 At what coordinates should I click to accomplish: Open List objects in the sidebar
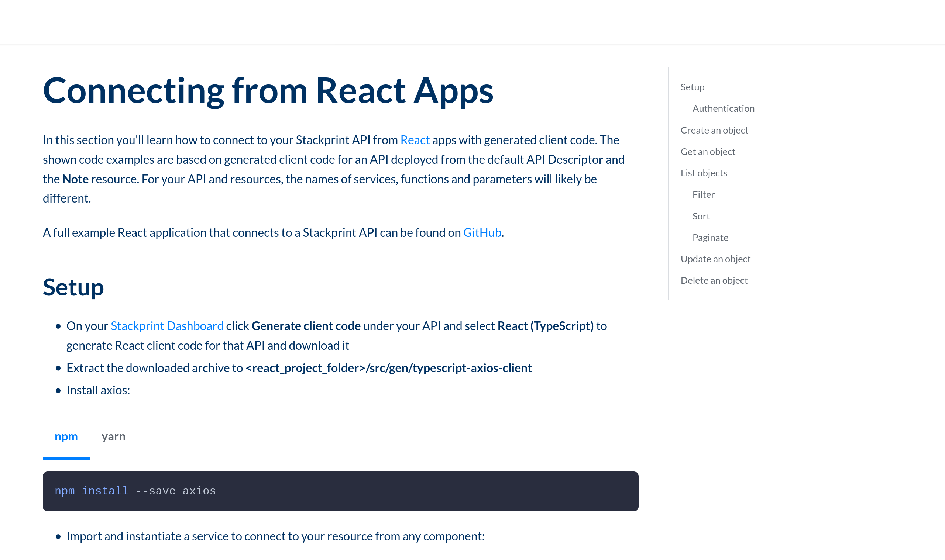703,173
